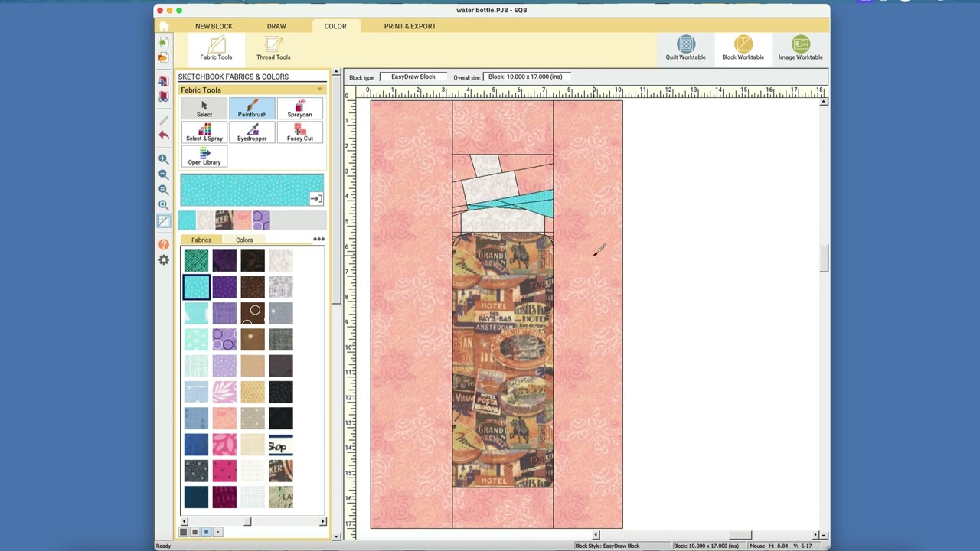Select the COLOR tab
This screenshot has height=551, width=980.
coord(335,26)
